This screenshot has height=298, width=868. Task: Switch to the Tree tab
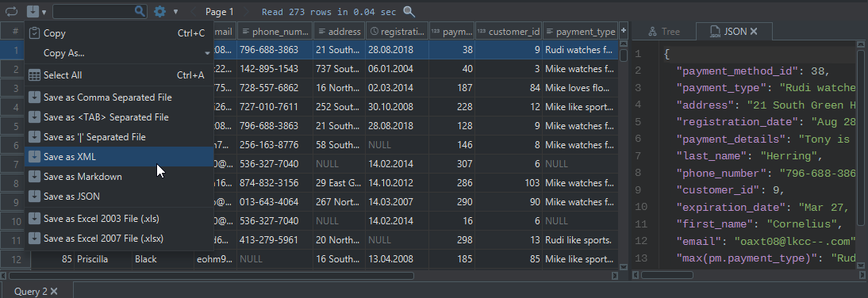[664, 32]
